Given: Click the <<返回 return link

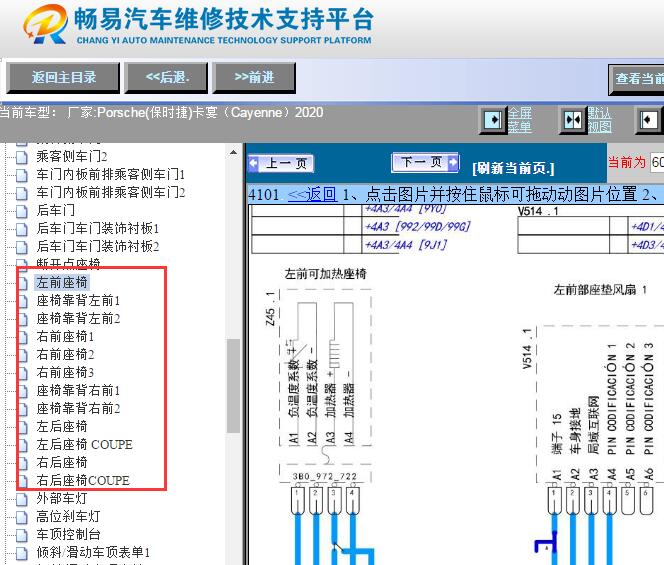Looking at the screenshot, I should click(x=313, y=194).
